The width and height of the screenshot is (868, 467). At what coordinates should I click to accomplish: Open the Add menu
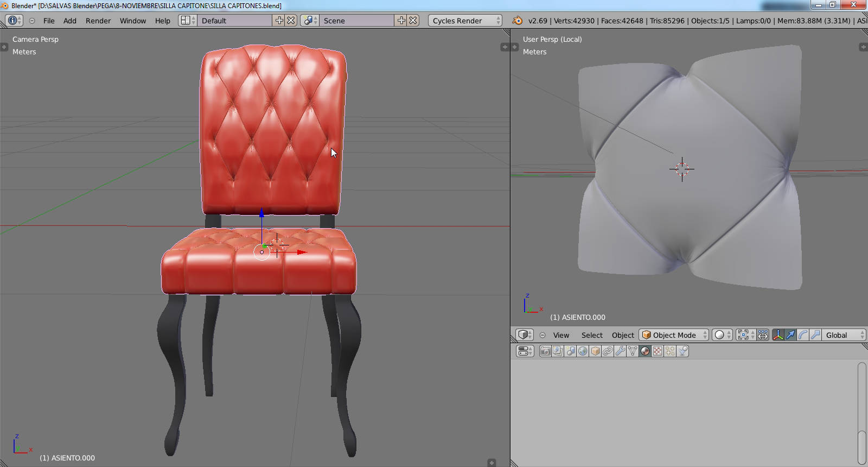point(70,21)
